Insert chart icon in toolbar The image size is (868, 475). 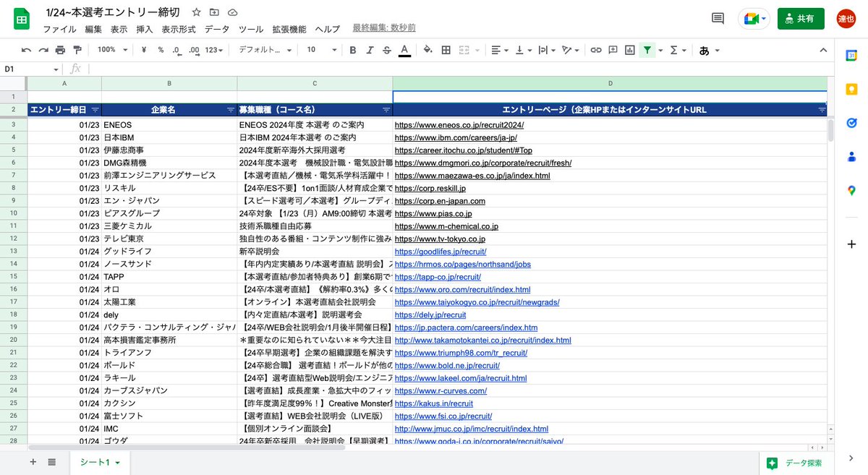pos(630,50)
